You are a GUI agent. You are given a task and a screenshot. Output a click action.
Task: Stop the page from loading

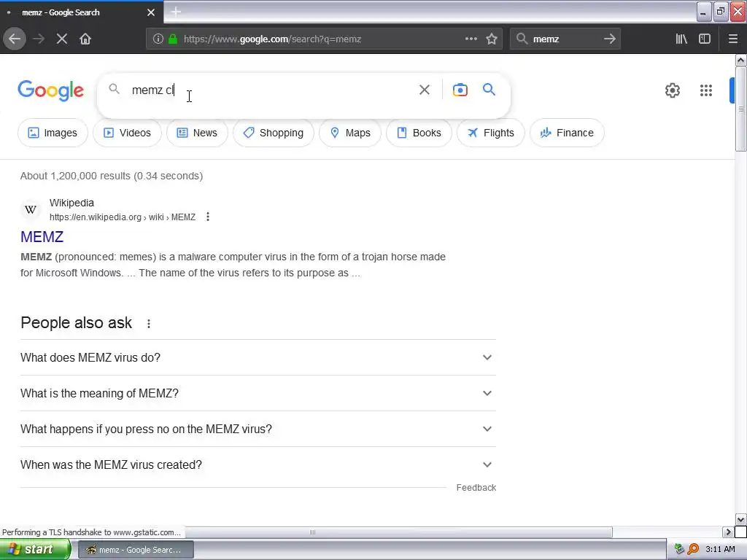point(62,39)
